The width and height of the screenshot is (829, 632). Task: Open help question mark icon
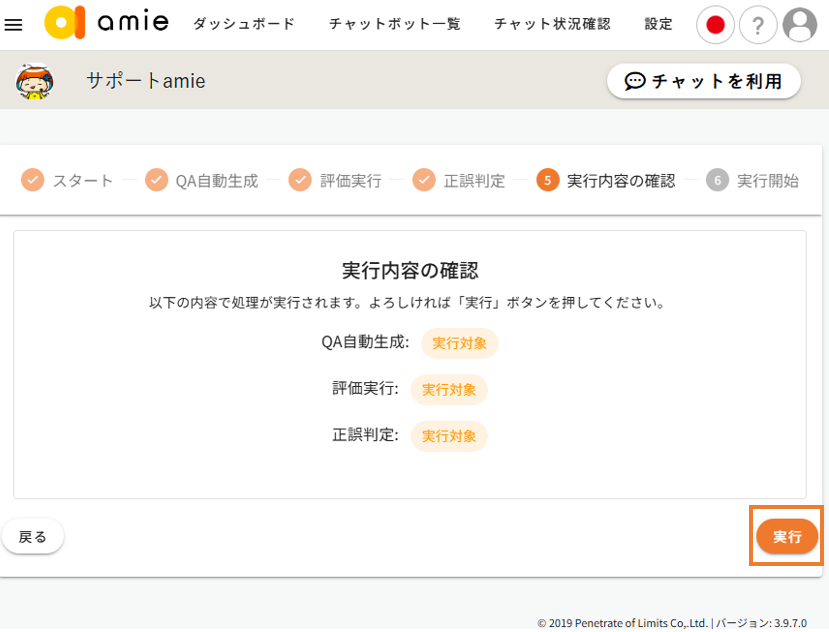point(758,25)
